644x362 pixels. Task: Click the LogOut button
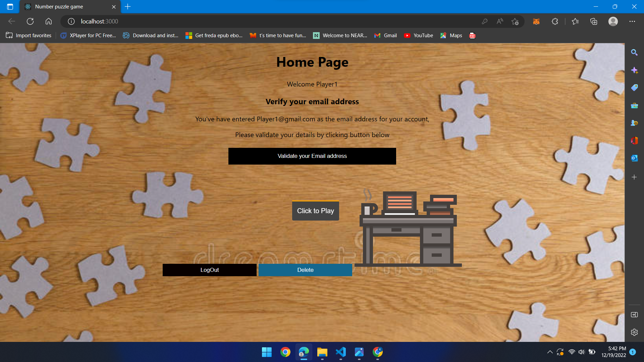point(210,270)
